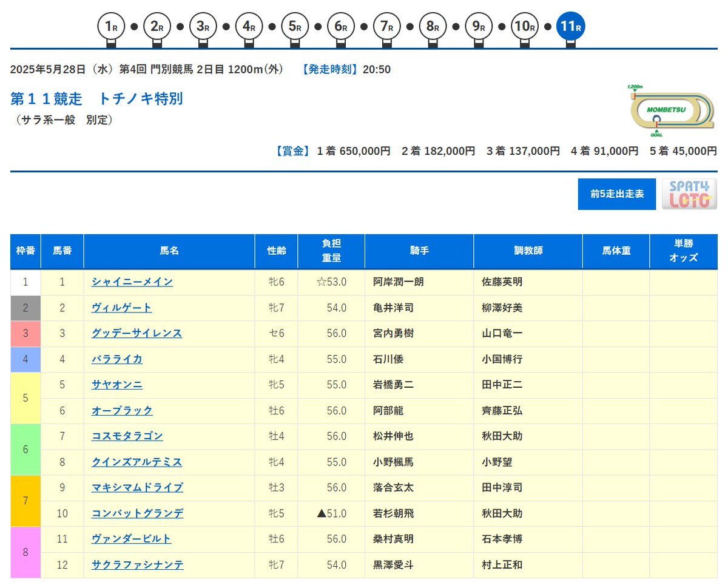This screenshot has height=588, width=728.
Task: Switch to race 8R tab
Action: (x=433, y=27)
